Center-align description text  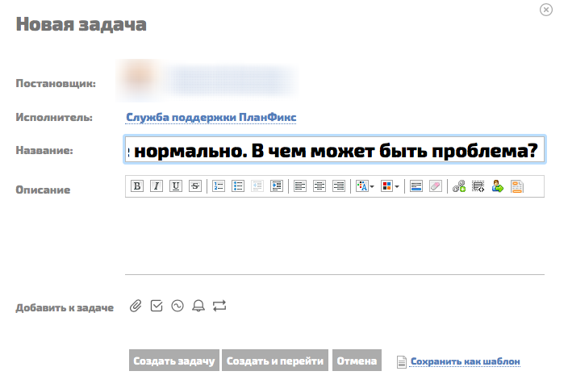[319, 186]
